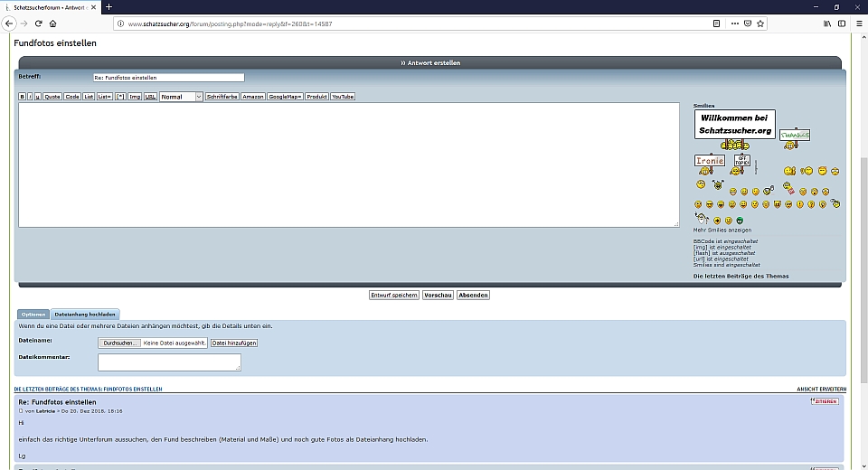This screenshot has height=470, width=868.
Task: Click into the Dateikommentar text field
Action: 169,362
